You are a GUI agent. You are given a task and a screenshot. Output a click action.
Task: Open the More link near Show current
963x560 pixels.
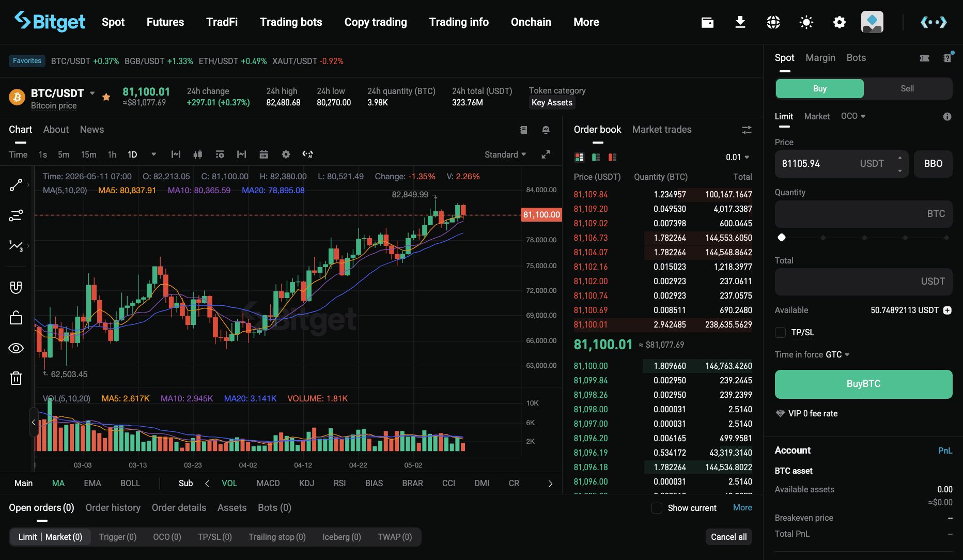coord(742,508)
